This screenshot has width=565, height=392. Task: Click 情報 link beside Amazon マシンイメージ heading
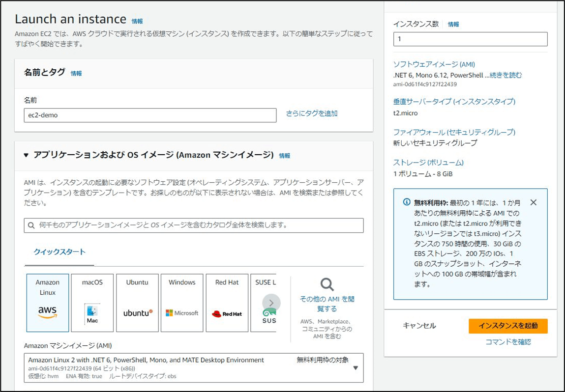tap(285, 156)
